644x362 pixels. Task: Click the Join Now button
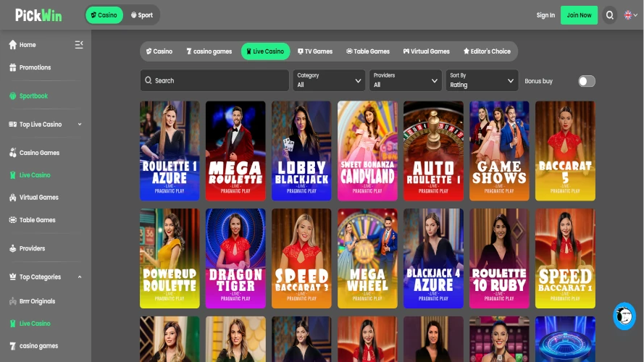click(x=579, y=15)
